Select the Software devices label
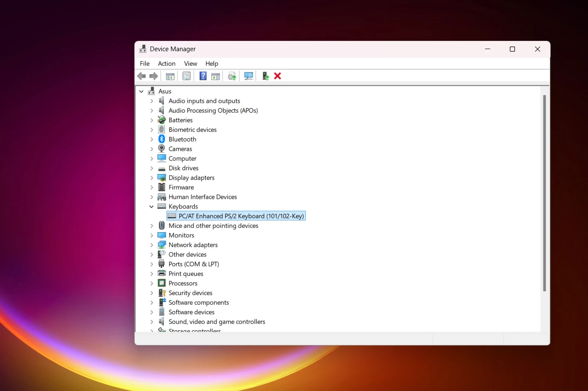Screen dimensions: 588x391 (191, 312)
